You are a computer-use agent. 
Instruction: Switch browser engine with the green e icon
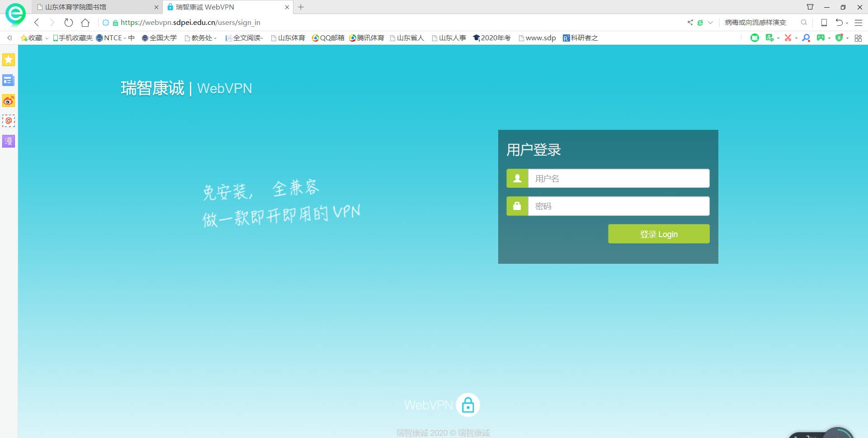[x=700, y=23]
